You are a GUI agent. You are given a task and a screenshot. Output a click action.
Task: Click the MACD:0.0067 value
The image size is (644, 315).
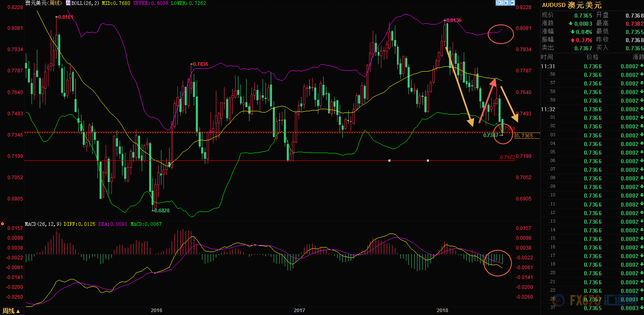146,224
